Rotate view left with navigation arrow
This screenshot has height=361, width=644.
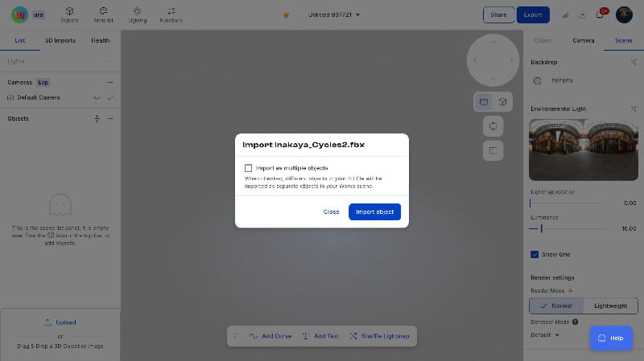(475, 60)
